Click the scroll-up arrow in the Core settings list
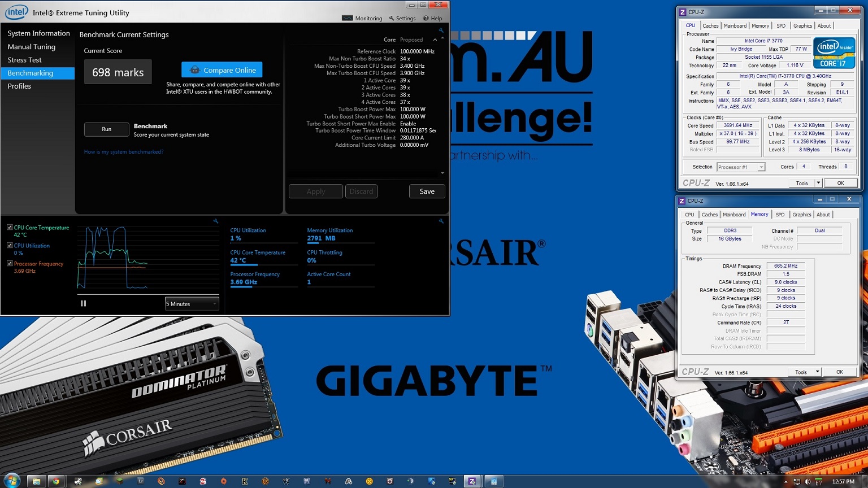 tap(442, 38)
